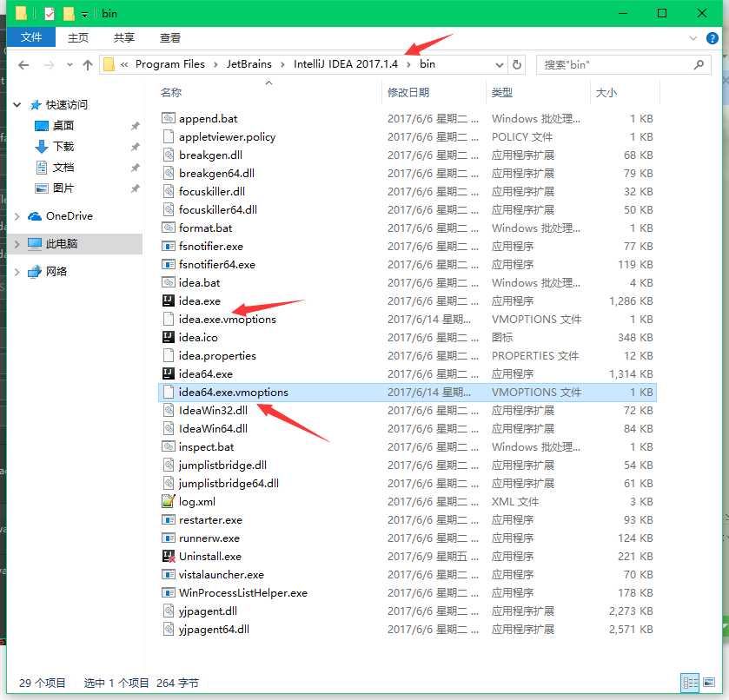Select the breakgen.dll file icon
This screenshot has width=729, height=700.
[x=169, y=155]
